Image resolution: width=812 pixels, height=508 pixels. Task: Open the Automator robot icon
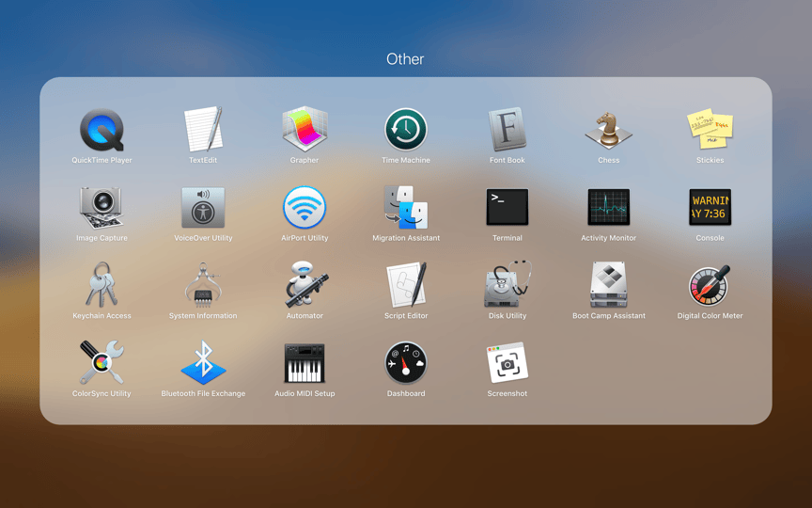coord(305,285)
